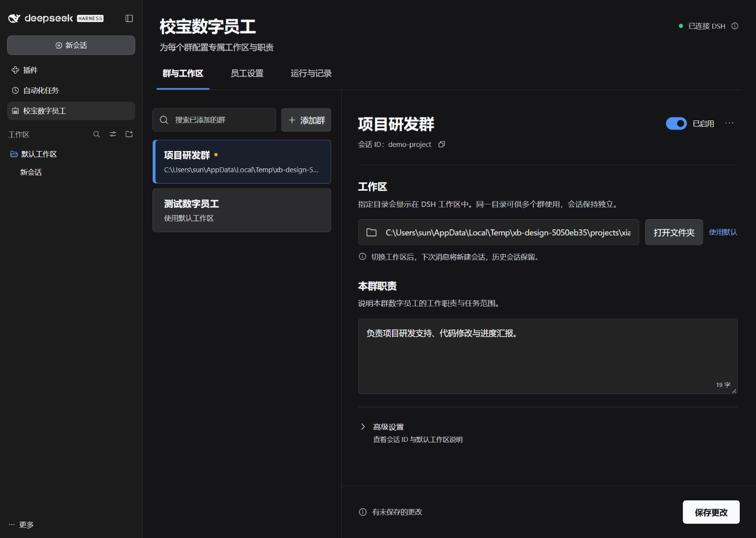Click the 工作区 sidebar section label

coord(19,134)
